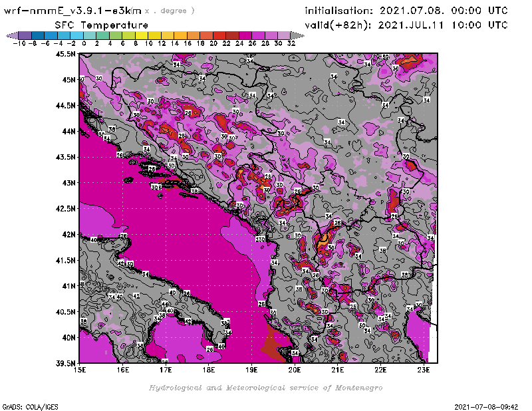
Task: Click the legend value 6
Action: pyautogui.click(x=122, y=43)
